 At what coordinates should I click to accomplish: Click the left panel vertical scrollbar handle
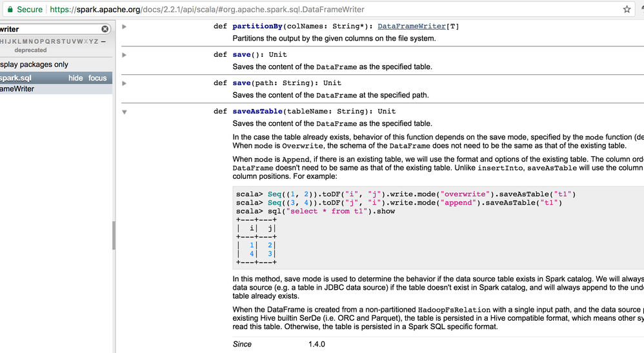coord(114,236)
